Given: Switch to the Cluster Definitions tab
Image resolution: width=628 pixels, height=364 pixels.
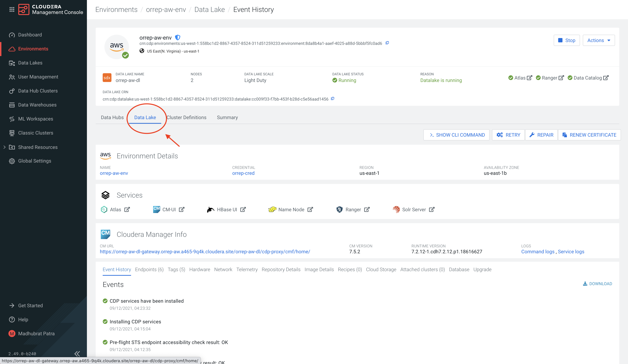Looking at the screenshot, I should 186,117.
